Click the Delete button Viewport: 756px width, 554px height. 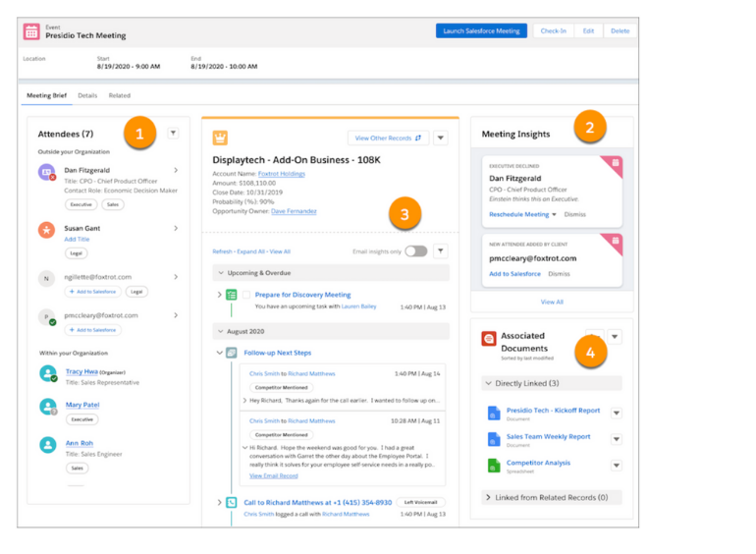point(621,30)
